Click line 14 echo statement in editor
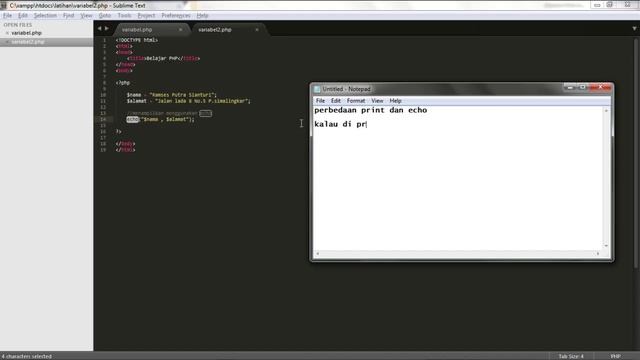 click(x=160, y=120)
